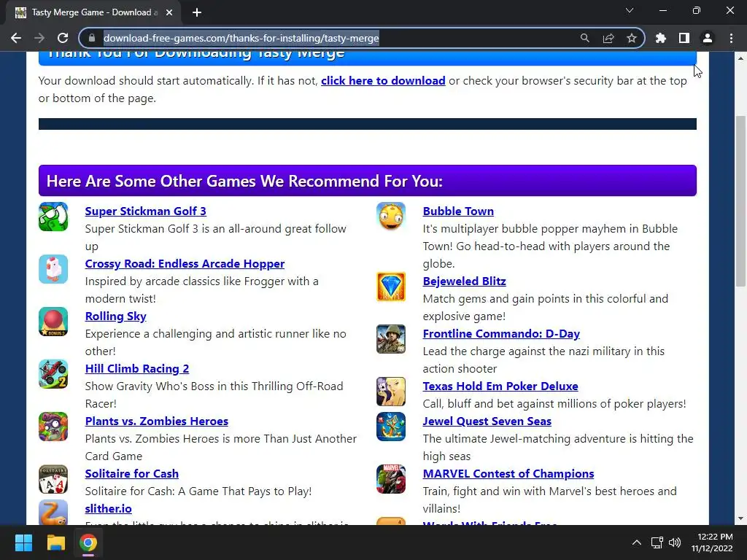
Task: Open the zoom magnifier in address bar
Action: coord(584,38)
